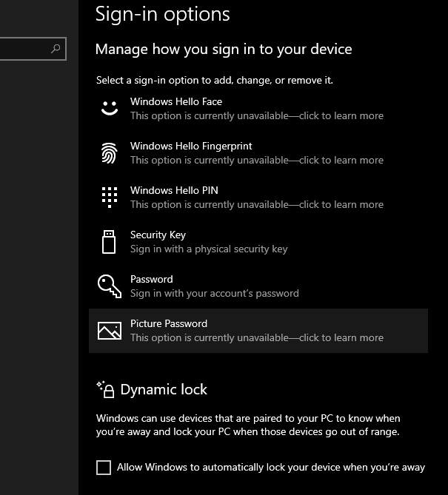Select the Picture Password option
Viewport: 448px width, 495px height.
coord(258,331)
